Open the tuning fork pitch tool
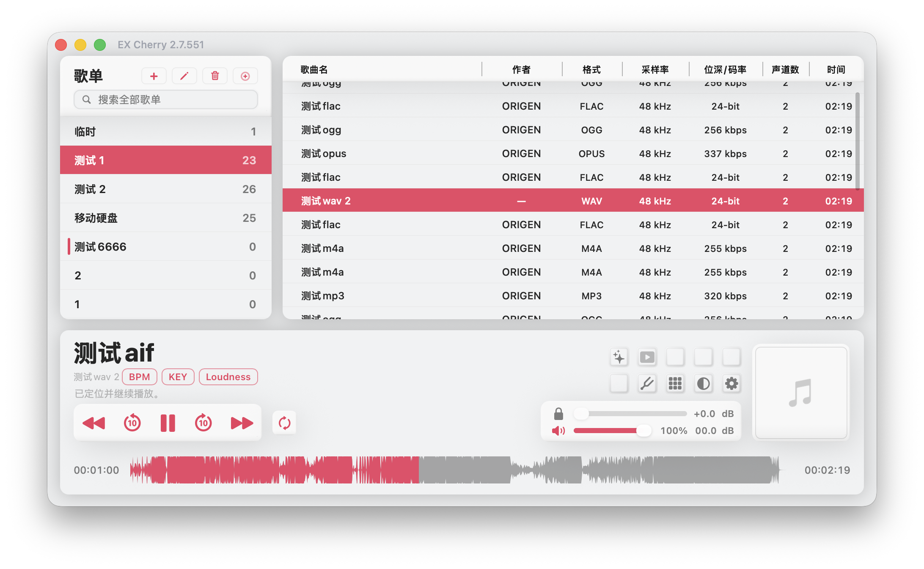Viewport: 924px width, 569px height. (x=647, y=384)
